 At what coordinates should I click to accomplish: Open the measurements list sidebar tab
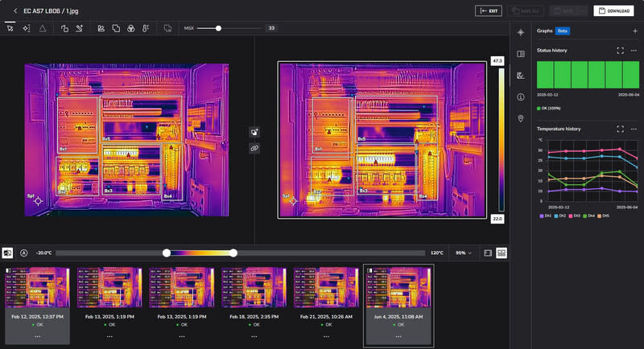pos(521,54)
